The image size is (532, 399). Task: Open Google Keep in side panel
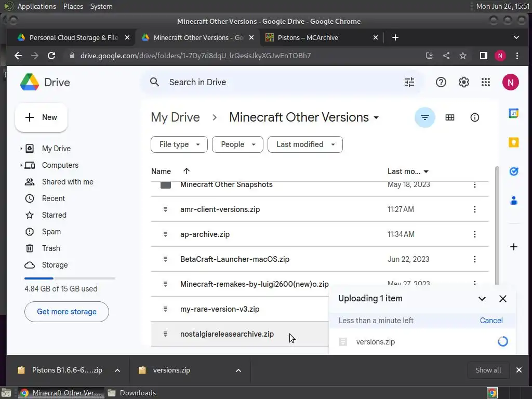point(514,142)
